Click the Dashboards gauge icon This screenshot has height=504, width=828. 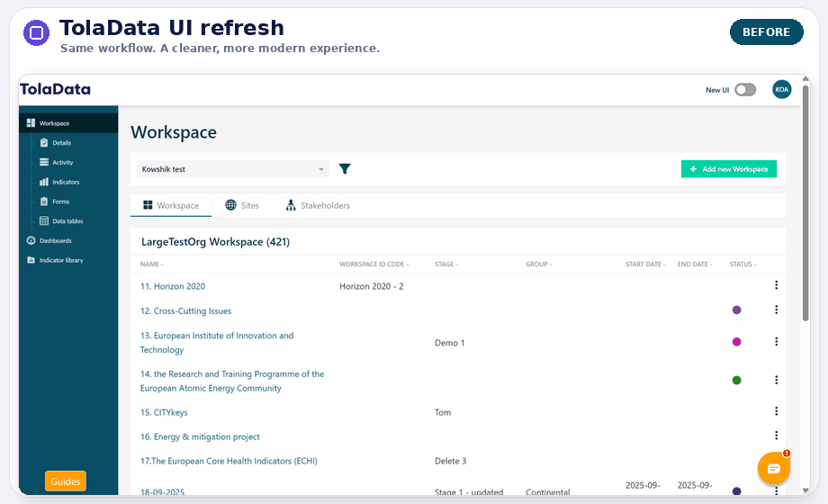pyautogui.click(x=31, y=240)
